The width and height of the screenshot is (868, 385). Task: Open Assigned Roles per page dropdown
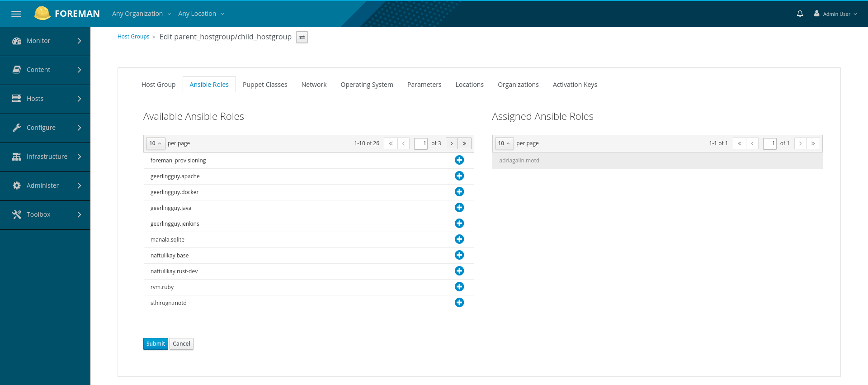[x=504, y=143]
